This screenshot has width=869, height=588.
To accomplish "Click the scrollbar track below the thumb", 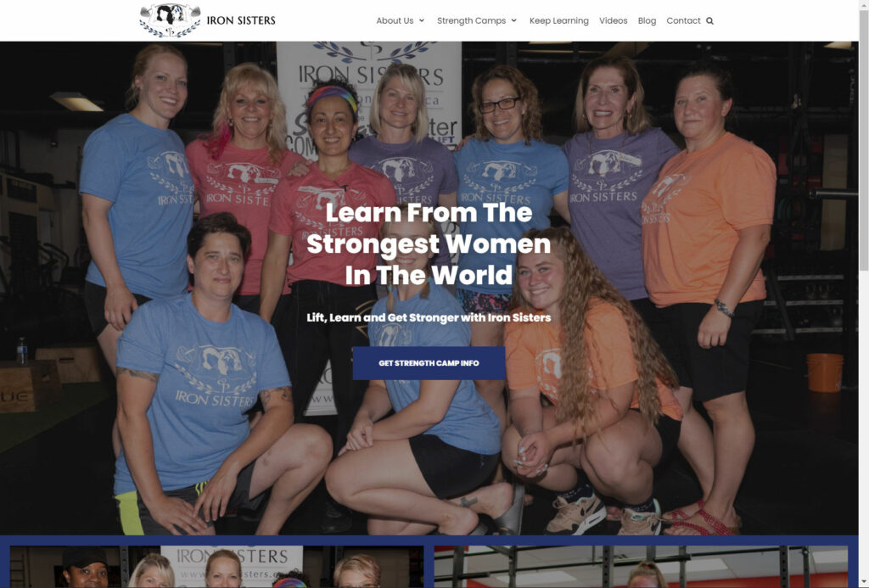I will point(863,427).
